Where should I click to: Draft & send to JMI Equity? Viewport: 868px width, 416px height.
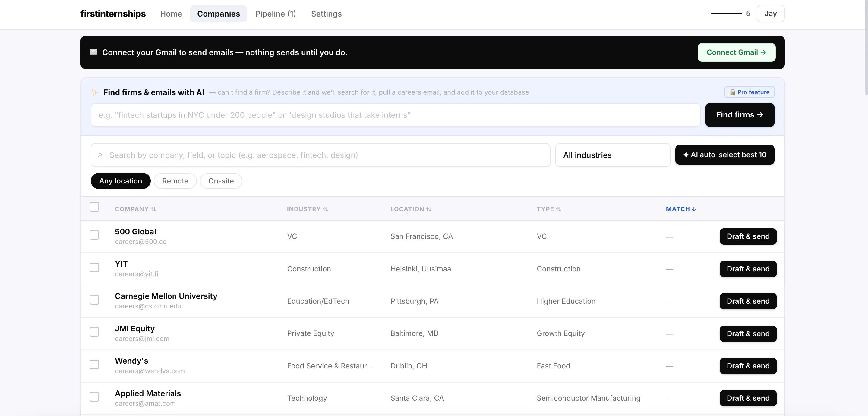point(748,333)
